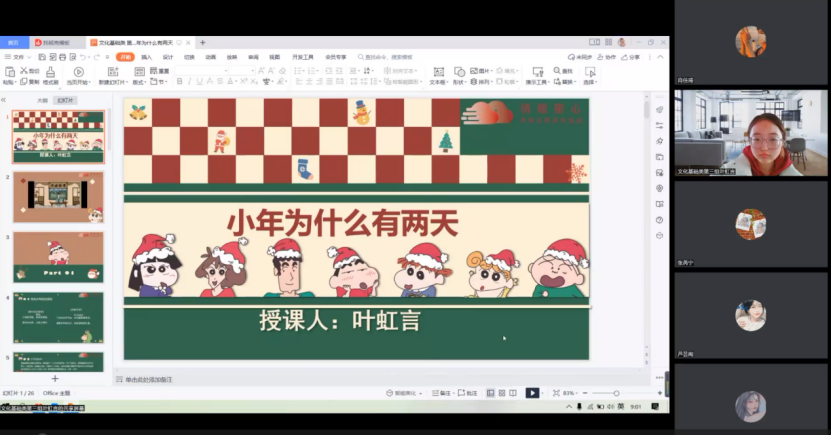Expand the Layout (版式) dropdown
This screenshot has width=831, height=435.
(x=147, y=82)
